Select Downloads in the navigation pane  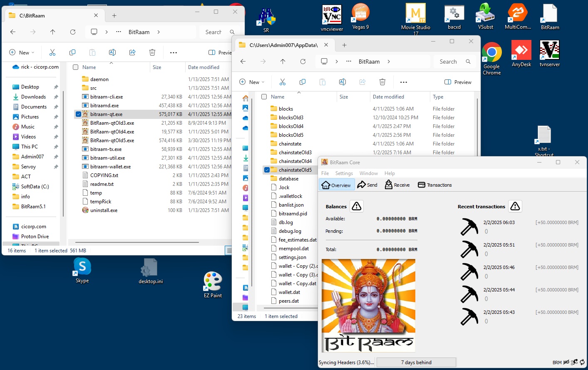click(33, 96)
